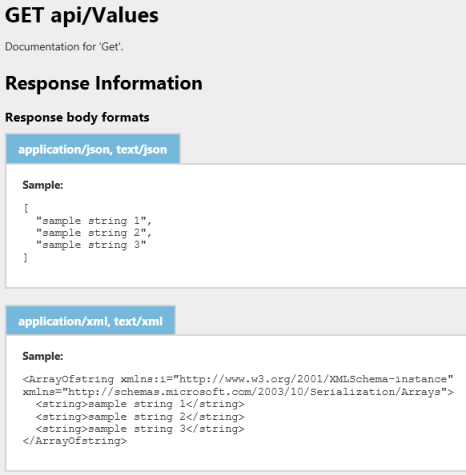
Task: Click the "sample string 2" JSON line
Action: pyautogui.click(x=94, y=233)
